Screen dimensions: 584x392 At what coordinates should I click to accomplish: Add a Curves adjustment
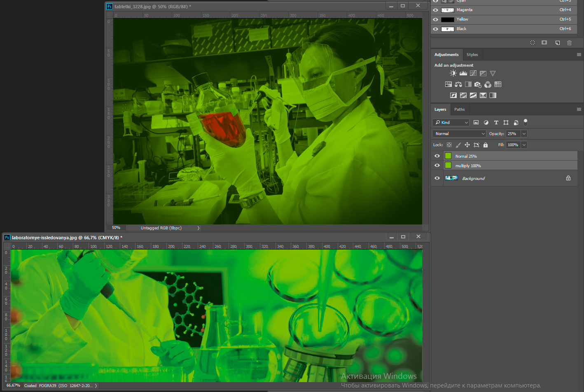[473, 73]
